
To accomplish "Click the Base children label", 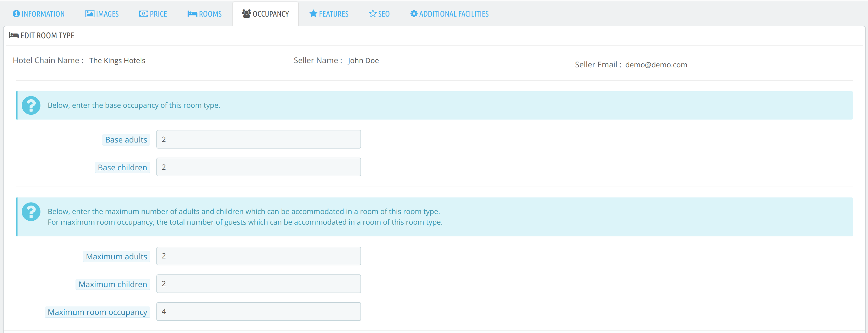I will point(122,168).
